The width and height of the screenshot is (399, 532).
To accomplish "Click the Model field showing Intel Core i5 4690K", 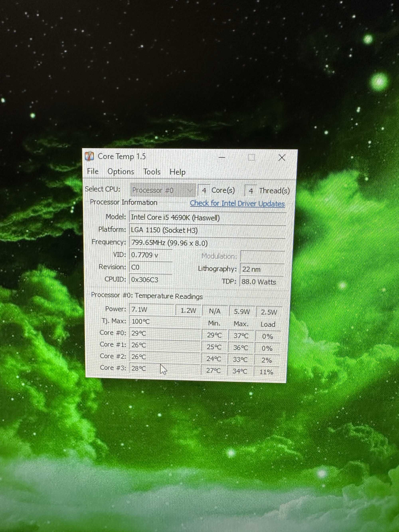I will pos(207,218).
